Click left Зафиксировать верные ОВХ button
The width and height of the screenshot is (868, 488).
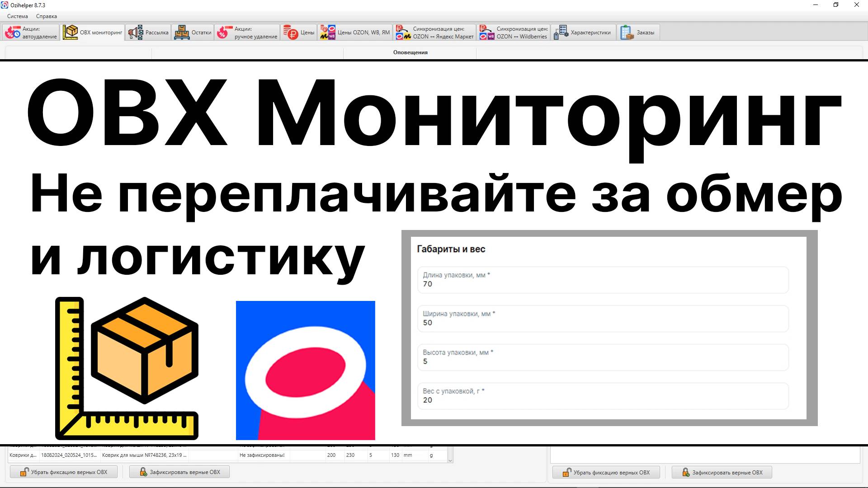tap(179, 472)
